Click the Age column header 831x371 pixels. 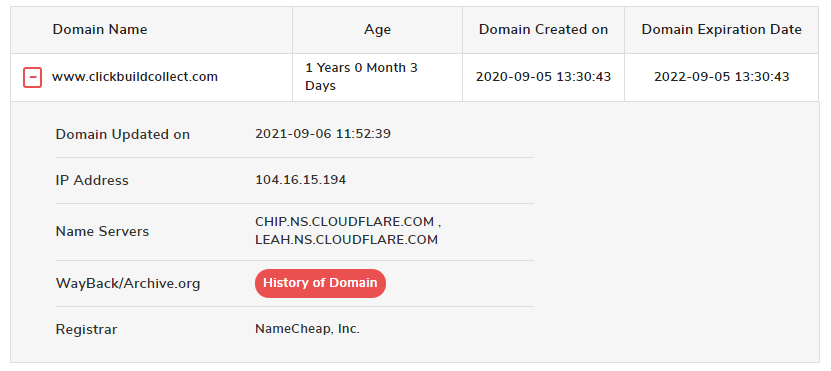coord(377,30)
